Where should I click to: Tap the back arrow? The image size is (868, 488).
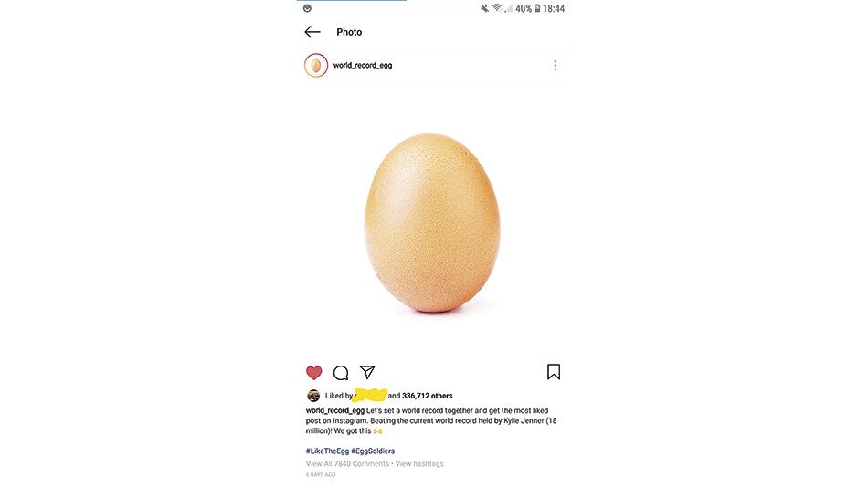(x=312, y=32)
